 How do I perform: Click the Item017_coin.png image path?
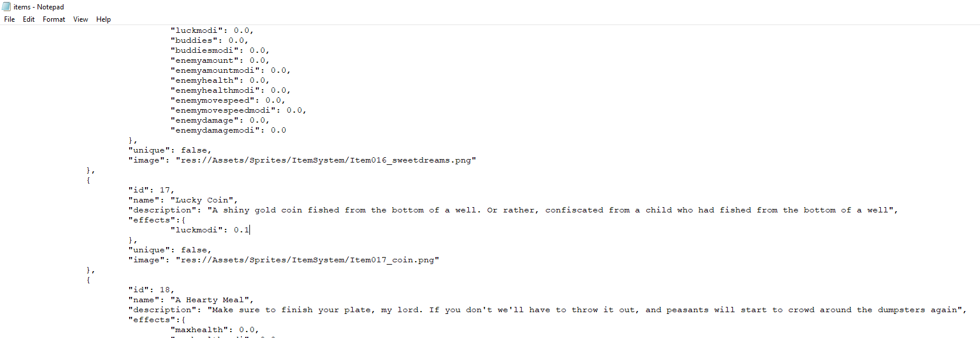[x=307, y=260]
